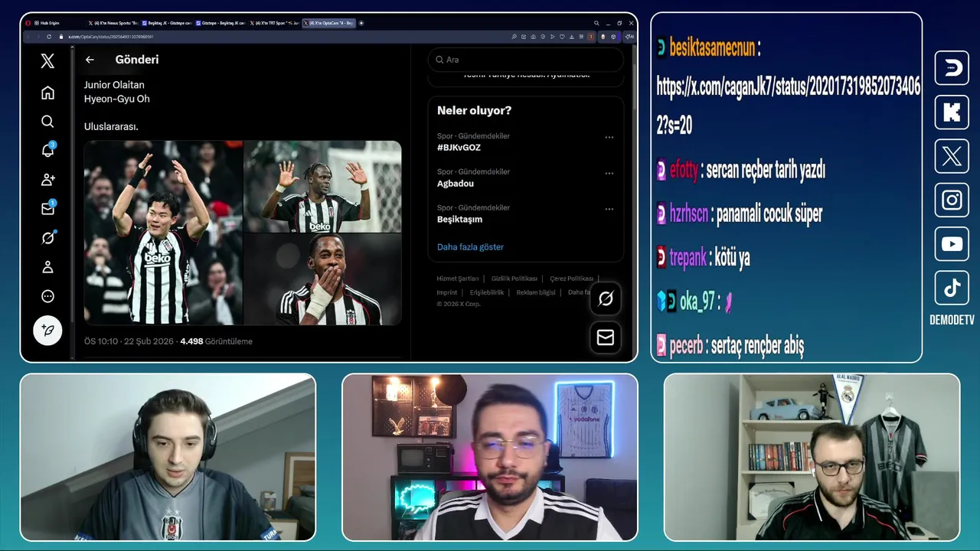Click Daha fazla göster link

pyautogui.click(x=470, y=247)
